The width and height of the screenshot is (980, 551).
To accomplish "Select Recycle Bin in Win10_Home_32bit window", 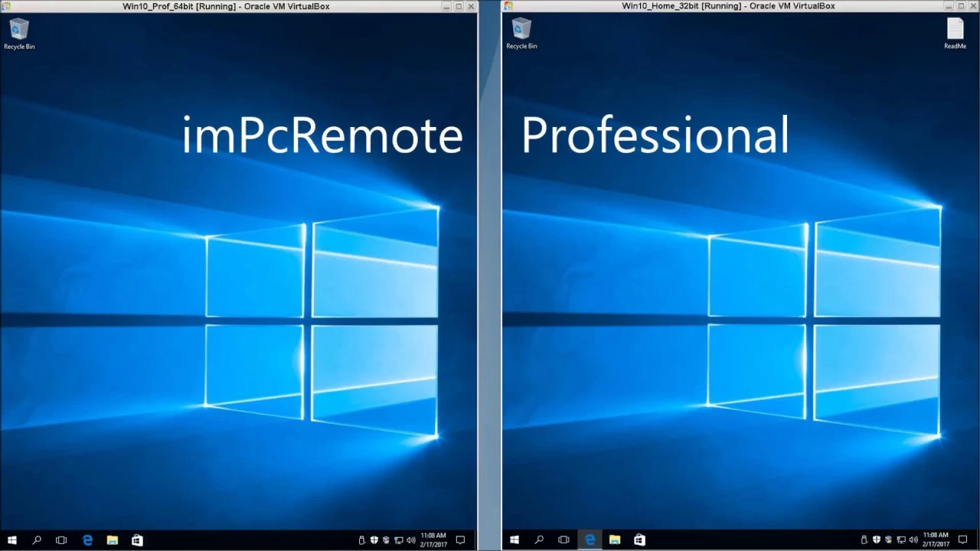I will pos(521,34).
